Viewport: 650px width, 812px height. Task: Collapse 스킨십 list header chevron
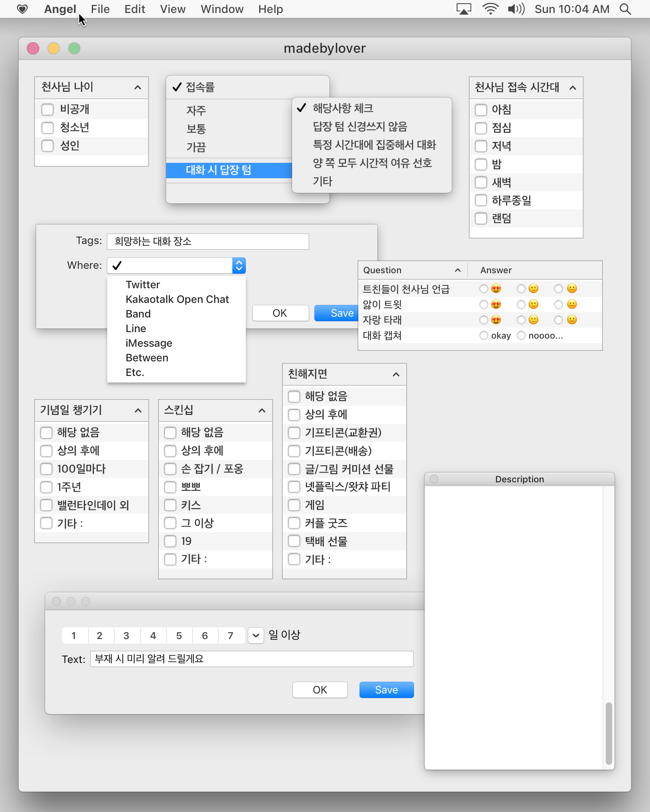tap(262, 410)
